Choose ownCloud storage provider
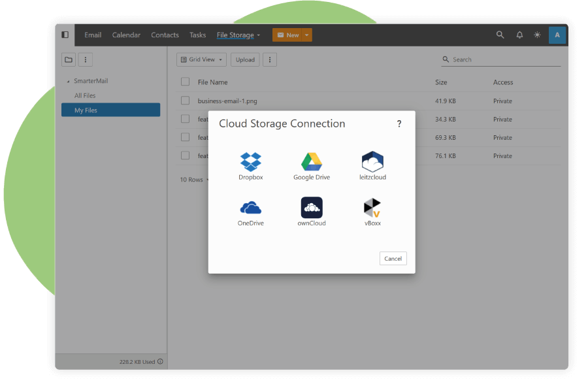Viewport: 588px width, 392px height. (x=312, y=212)
